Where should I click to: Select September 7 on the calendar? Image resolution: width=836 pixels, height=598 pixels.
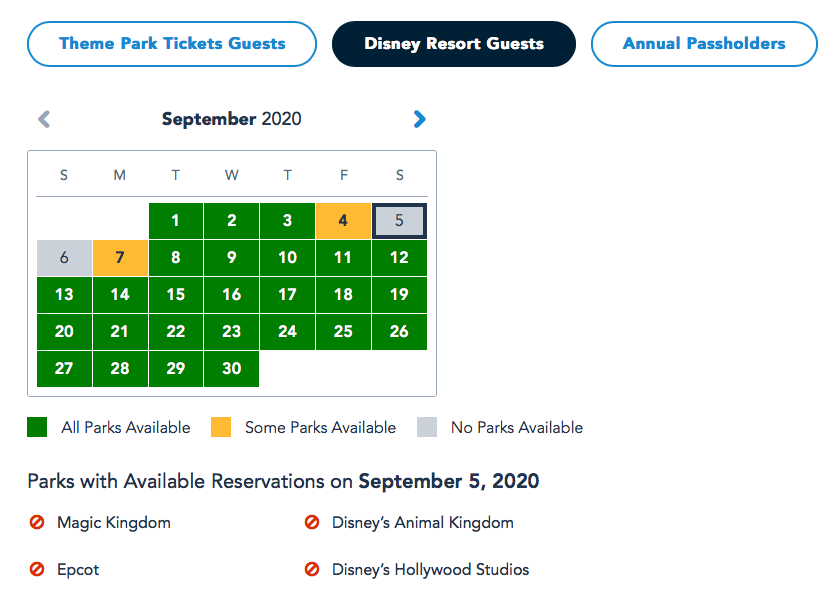[x=120, y=258]
